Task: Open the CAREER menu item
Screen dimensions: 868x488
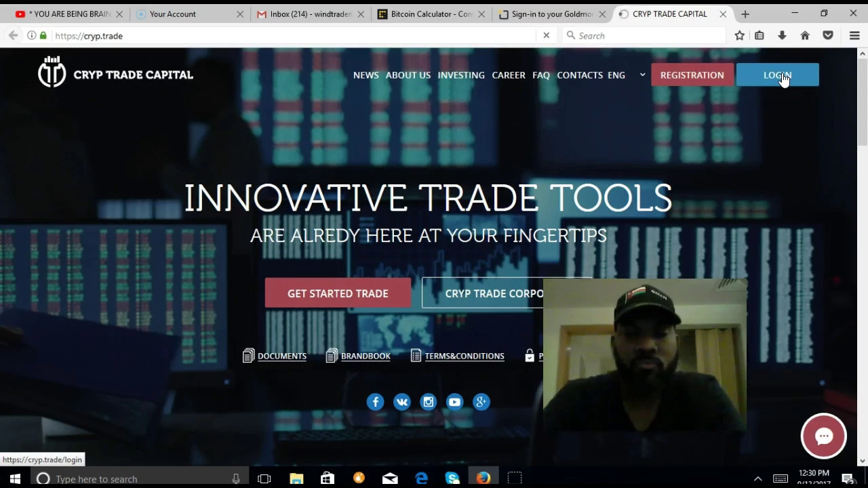Action: point(509,75)
